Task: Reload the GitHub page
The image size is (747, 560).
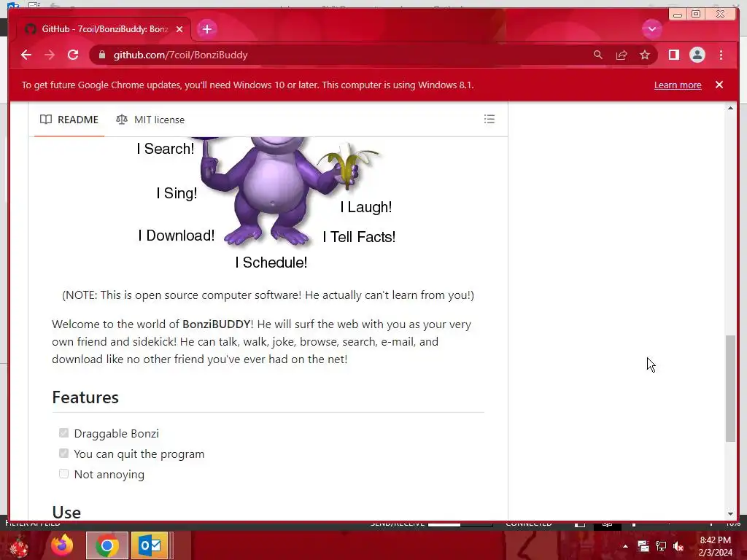Action: [x=73, y=55]
